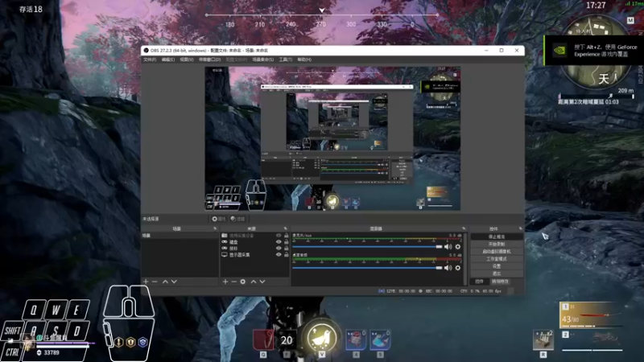Click the 停止推流 streaming button

pyautogui.click(x=497, y=237)
